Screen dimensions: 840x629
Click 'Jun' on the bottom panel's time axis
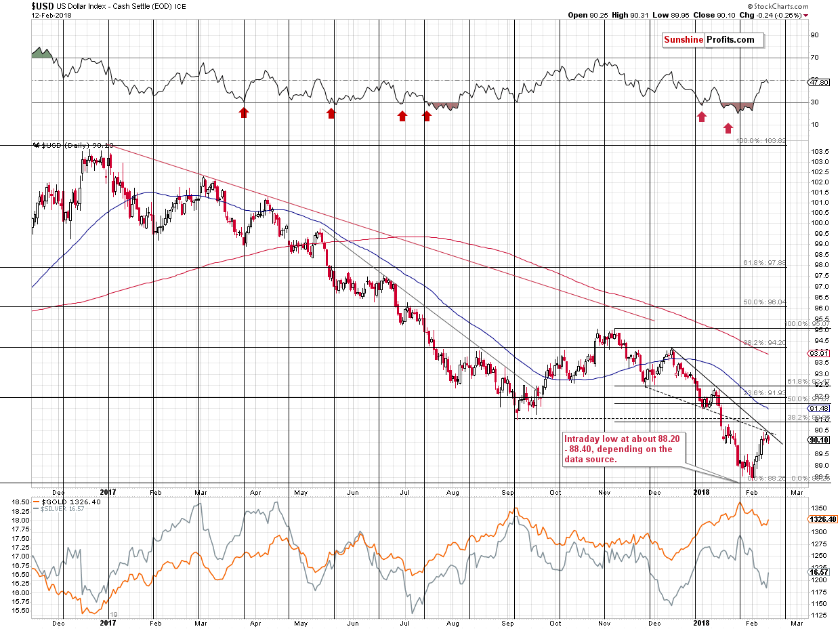click(354, 623)
